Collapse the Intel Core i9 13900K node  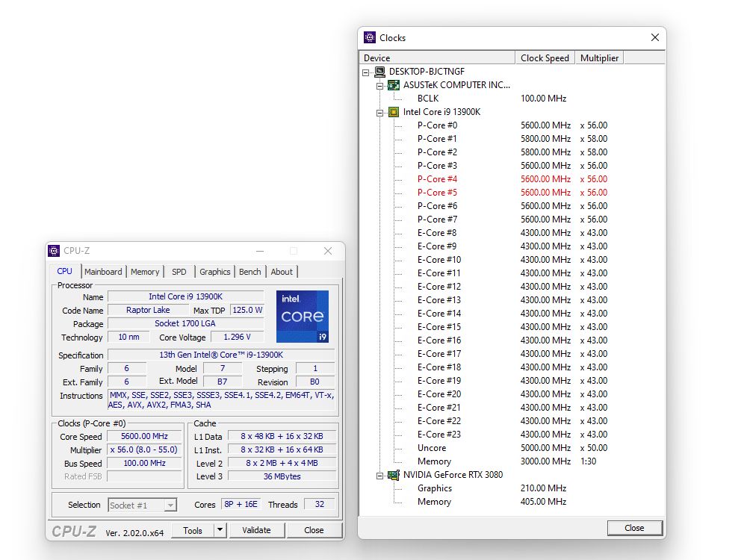(379, 113)
